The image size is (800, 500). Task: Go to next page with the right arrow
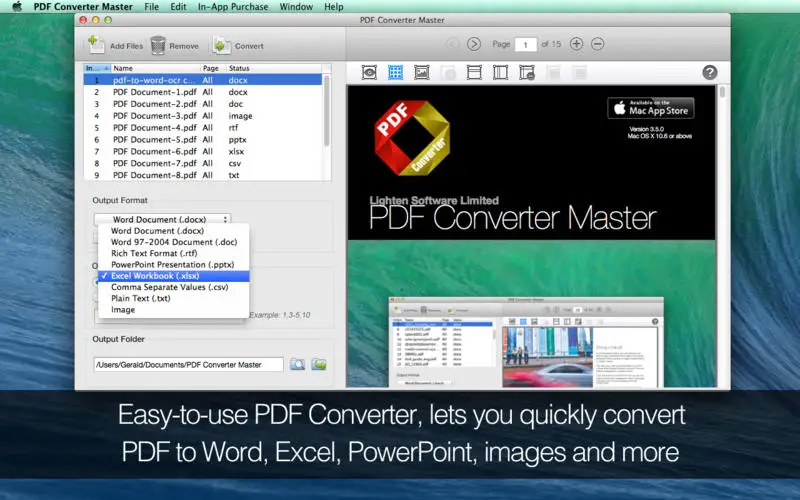[x=474, y=44]
